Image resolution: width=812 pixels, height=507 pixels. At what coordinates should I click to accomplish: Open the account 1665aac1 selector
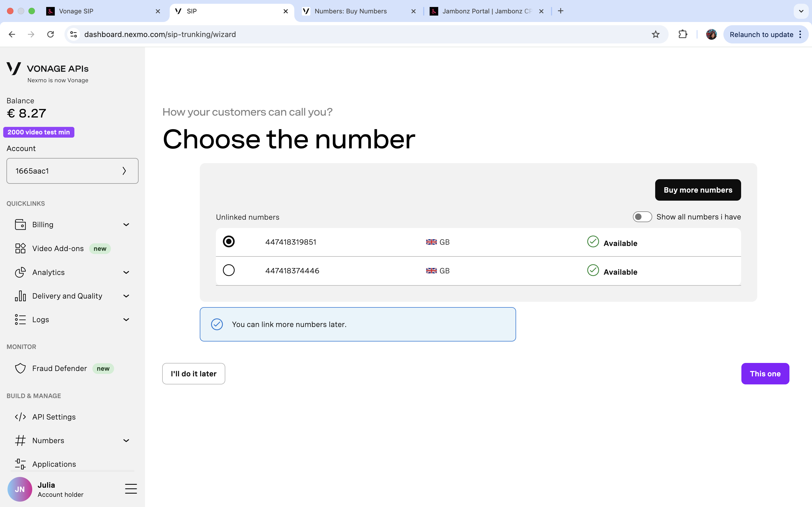pyautogui.click(x=72, y=171)
